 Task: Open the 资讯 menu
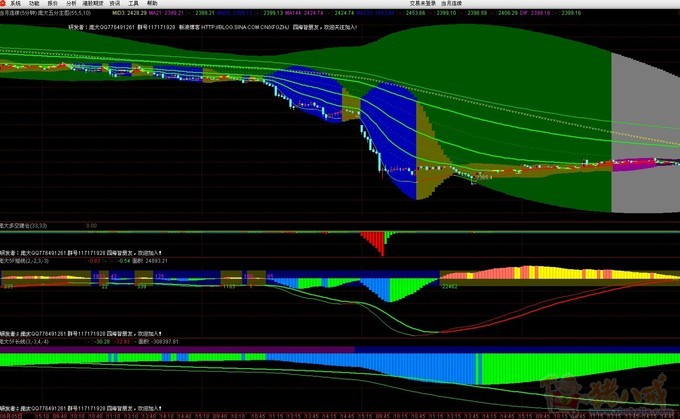tap(115, 3)
